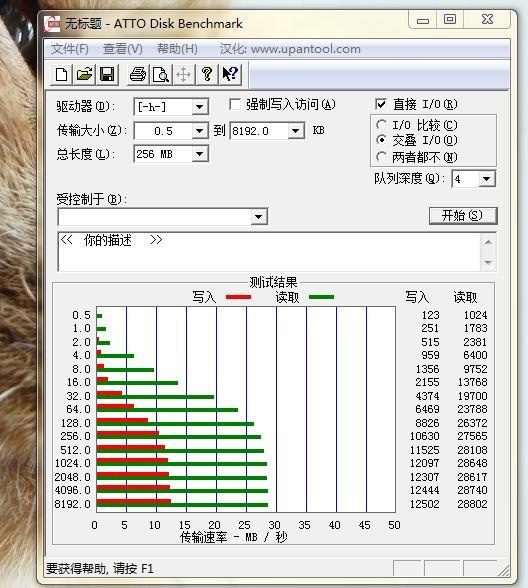Click the read value 28648
528x588 pixels.
[472, 463]
